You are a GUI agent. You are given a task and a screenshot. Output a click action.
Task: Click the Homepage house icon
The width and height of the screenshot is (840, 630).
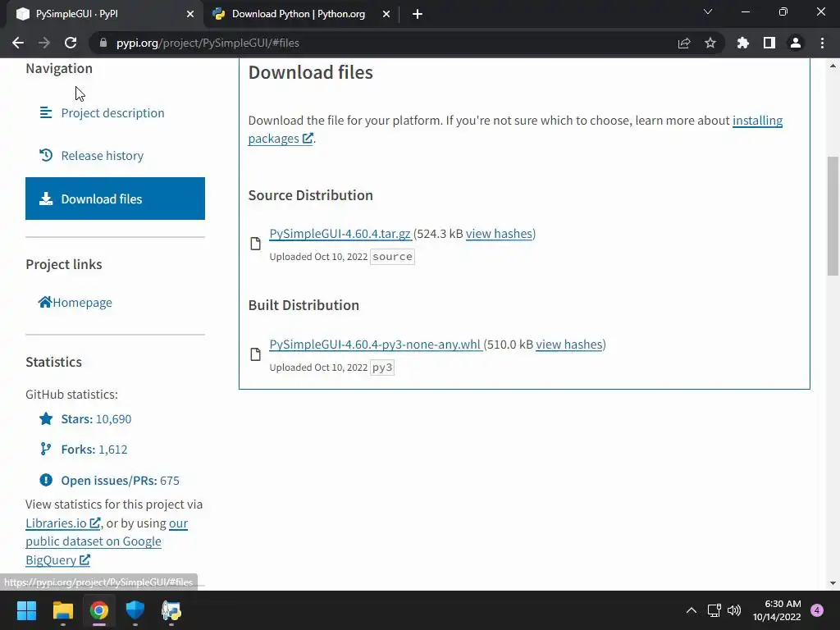click(x=45, y=302)
